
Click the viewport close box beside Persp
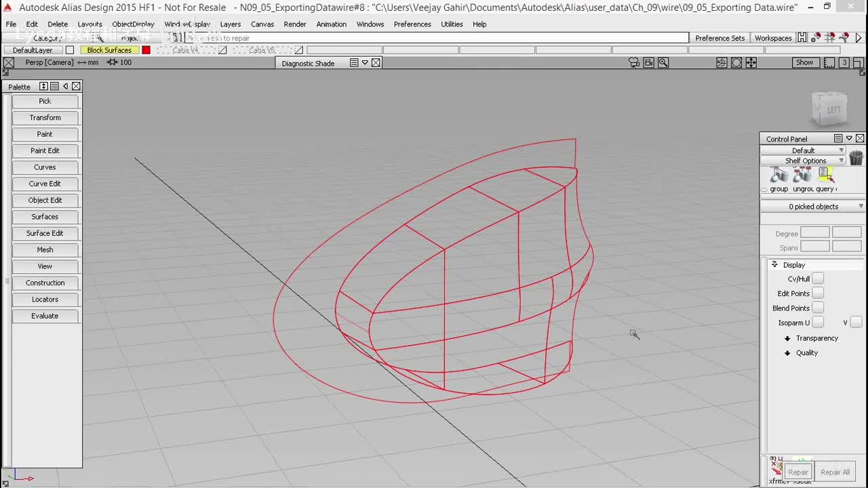pos(9,62)
